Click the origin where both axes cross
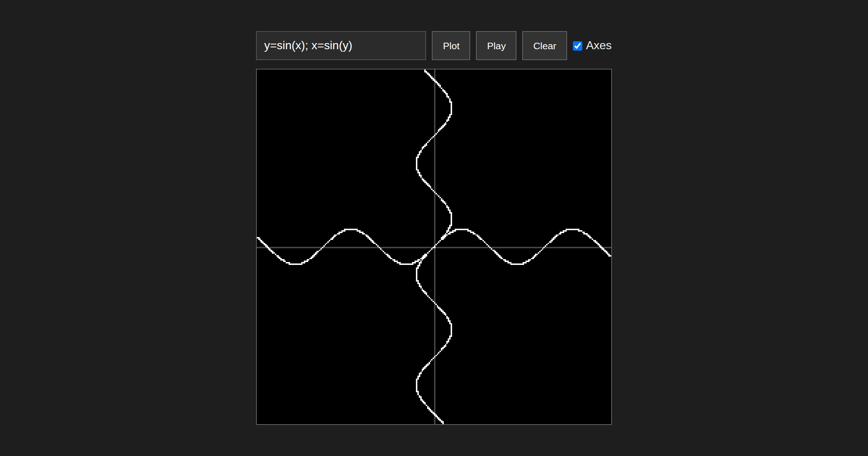 434,247
